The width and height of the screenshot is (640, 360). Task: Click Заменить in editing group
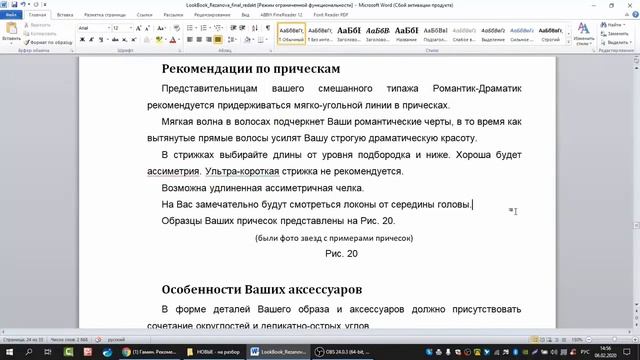pyautogui.click(x=615, y=33)
